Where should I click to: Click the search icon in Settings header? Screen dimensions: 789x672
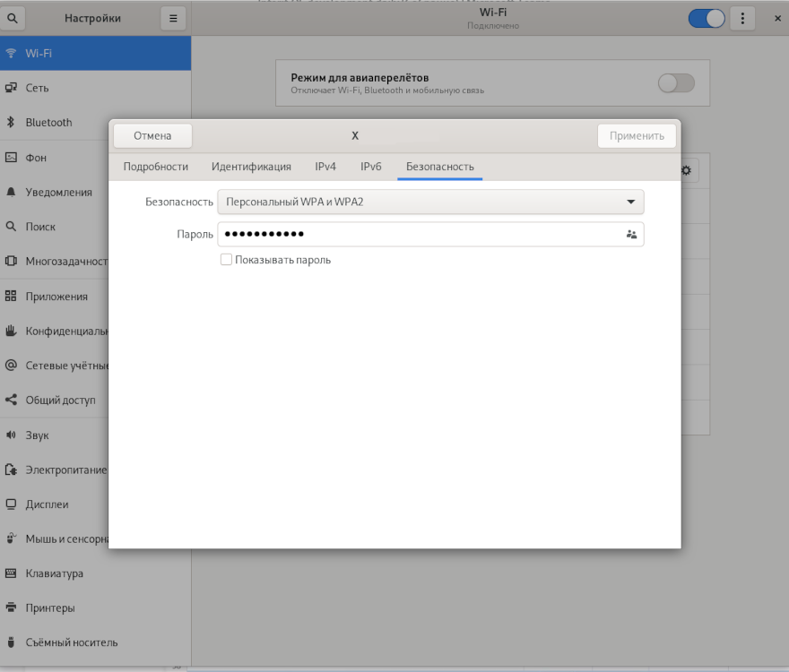(x=13, y=18)
